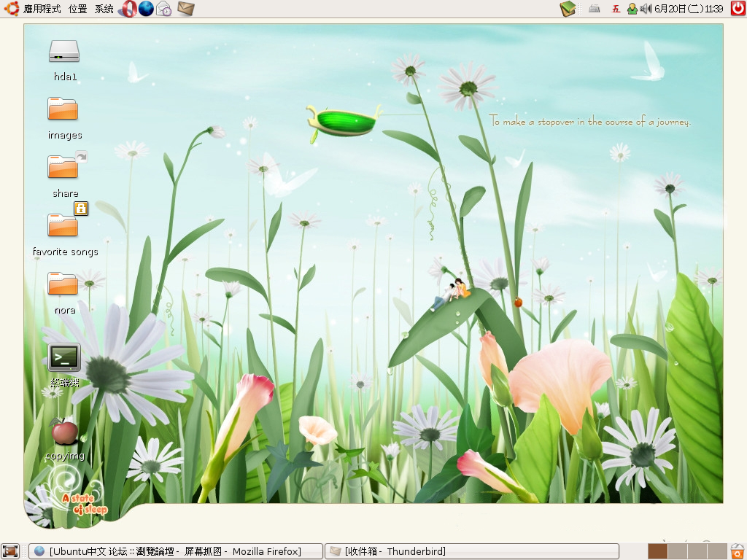Click the clock showing 6月20日(二) 11:39
This screenshot has width=747, height=560.
pyautogui.click(x=689, y=9)
